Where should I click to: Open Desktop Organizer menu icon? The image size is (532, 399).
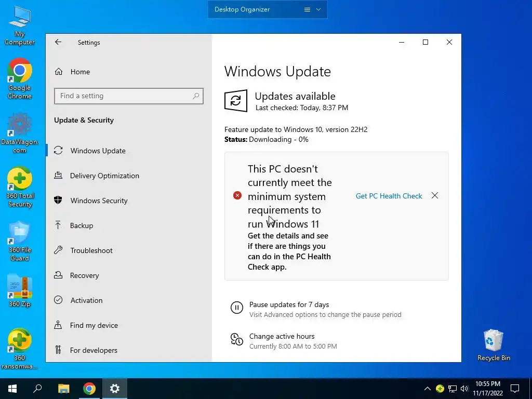307,9
